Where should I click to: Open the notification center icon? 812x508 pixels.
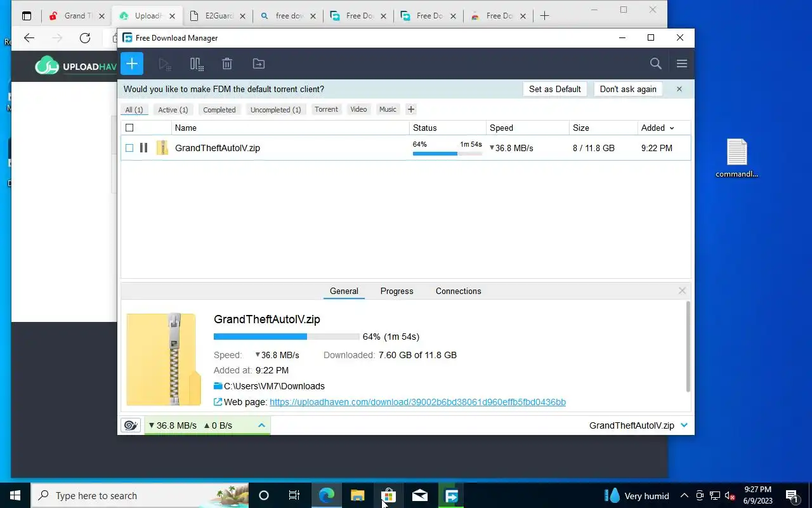[792, 495]
